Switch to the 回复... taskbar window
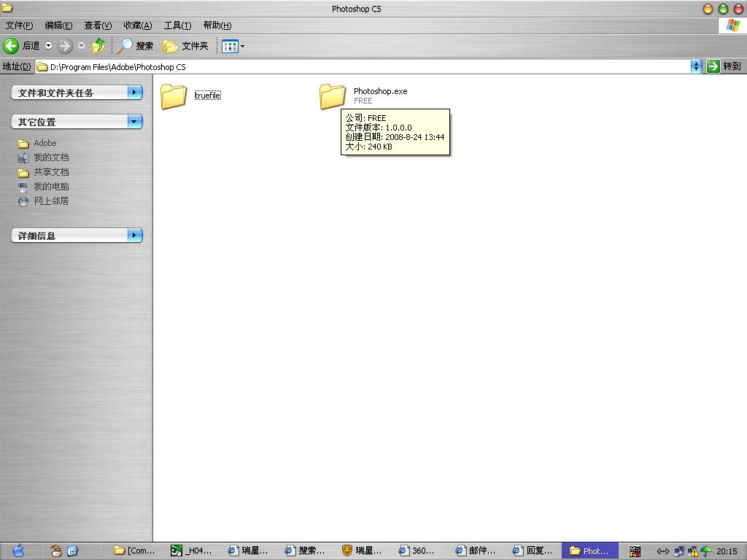The image size is (747, 560). 533,551
